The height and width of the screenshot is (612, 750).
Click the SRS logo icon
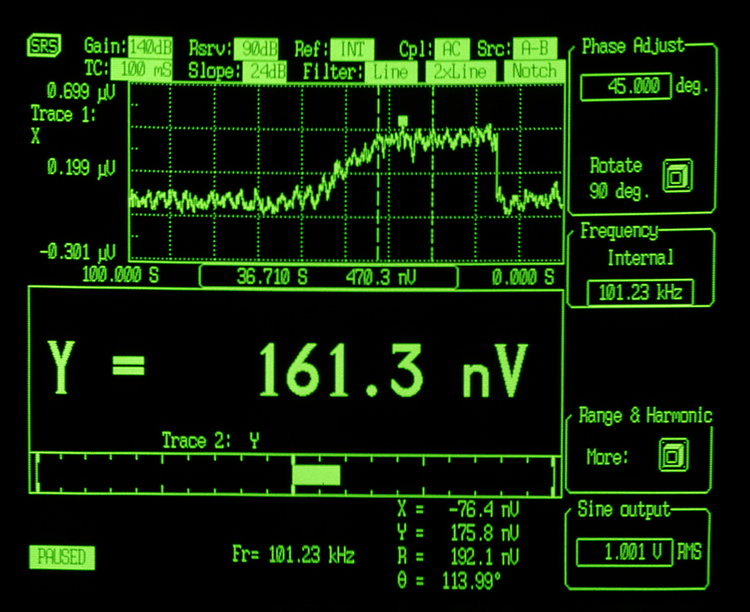pyautogui.click(x=44, y=47)
